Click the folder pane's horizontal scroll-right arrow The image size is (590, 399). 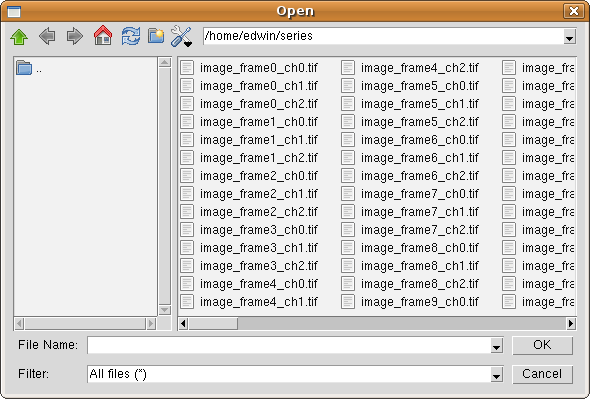(x=151, y=324)
